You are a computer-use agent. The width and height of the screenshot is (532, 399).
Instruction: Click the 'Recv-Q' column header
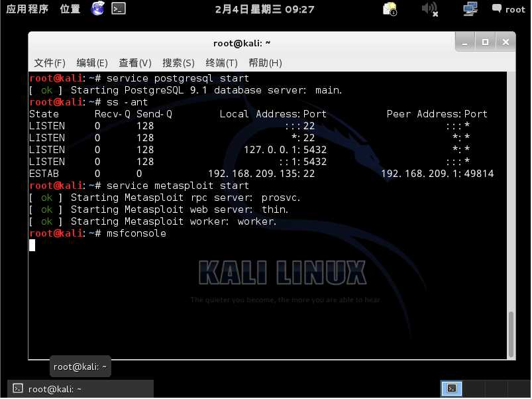pos(113,114)
